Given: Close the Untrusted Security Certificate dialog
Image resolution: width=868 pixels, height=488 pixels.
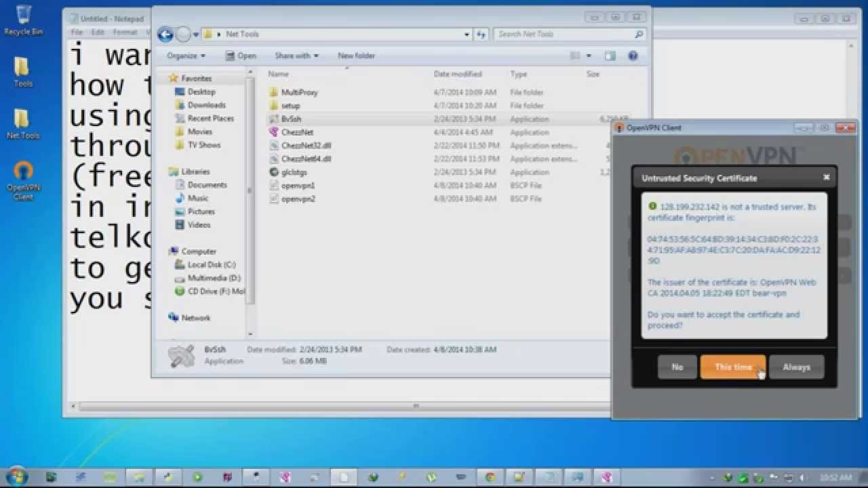Looking at the screenshot, I should [x=826, y=178].
